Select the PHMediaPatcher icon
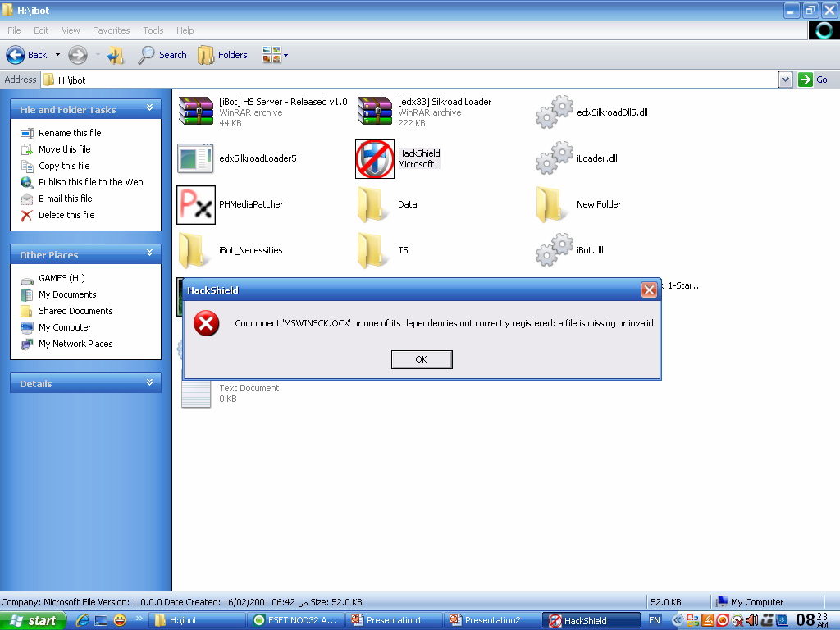The height and width of the screenshot is (630, 840). coord(196,204)
